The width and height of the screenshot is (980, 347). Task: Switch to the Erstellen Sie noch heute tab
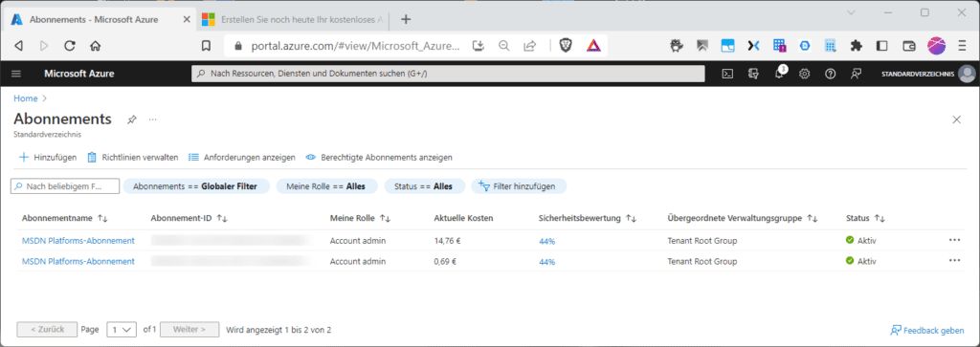[x=294, y=19]
